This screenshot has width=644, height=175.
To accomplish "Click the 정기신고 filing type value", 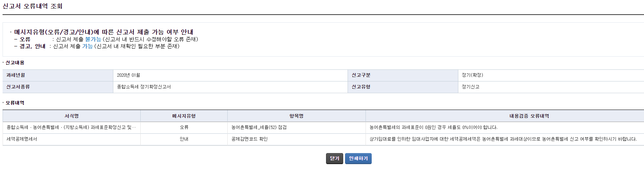I will point(470,87).
